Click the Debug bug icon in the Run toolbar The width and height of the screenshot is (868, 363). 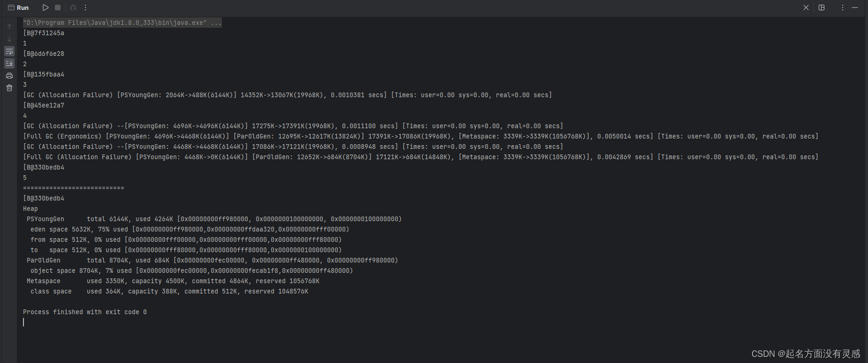click(x=73, y=8)
